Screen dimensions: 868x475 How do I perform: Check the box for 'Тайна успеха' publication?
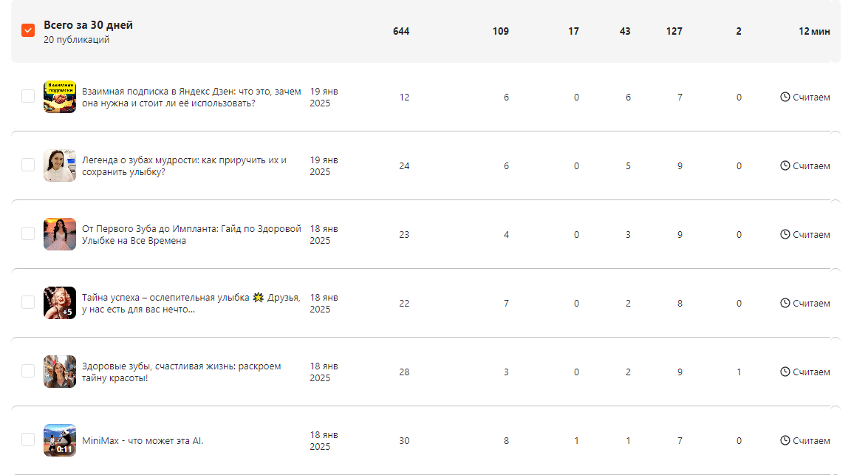[28, 302]
